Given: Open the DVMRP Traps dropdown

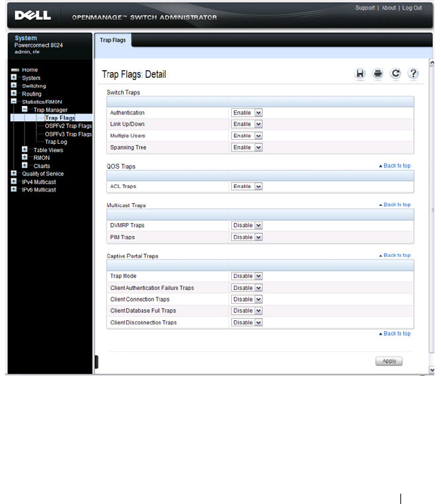Looking at the screenshot, I should click(x=247, y=225).
